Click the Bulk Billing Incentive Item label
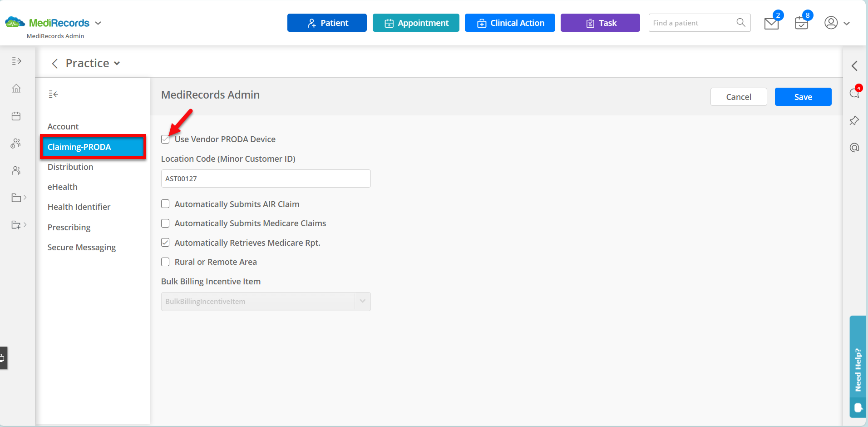This screenshot has height=427, width=868. 211,281
